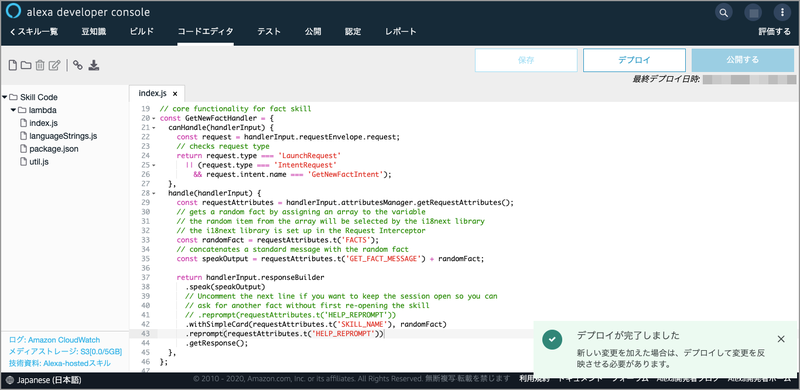Create a new folder with the toolbar icon
The image size is (800, 390).
(x=26, y=65)
